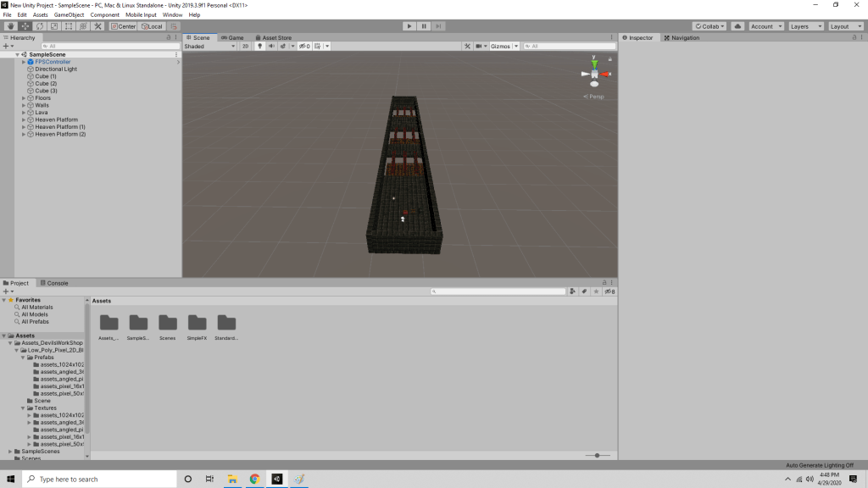The width and height of the screenshot is (868, 488).
Task: Click the Pause button
Action: coord(424,26)
